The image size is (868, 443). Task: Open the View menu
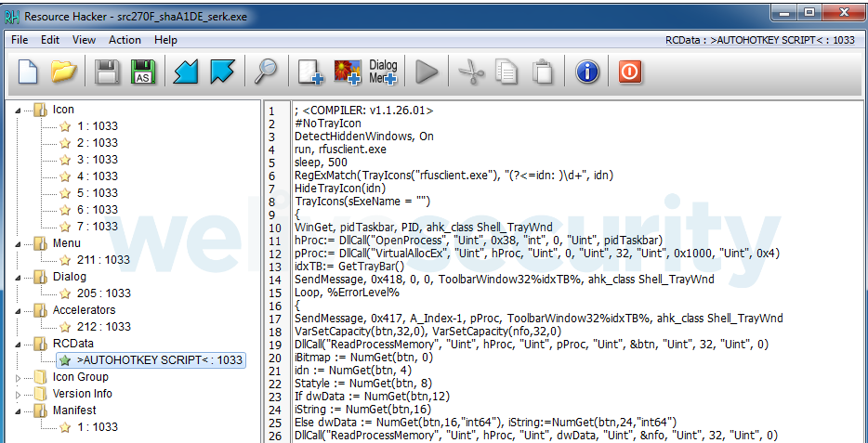click(x=84, y=40)
